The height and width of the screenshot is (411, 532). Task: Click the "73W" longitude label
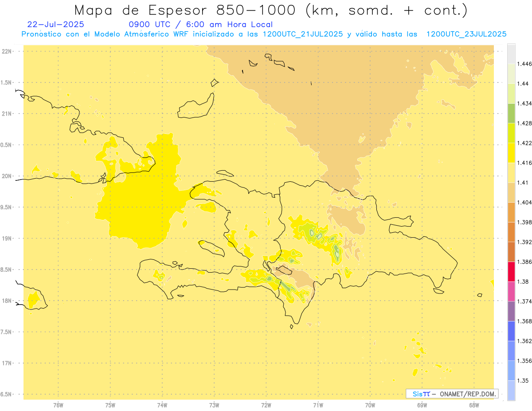click(214, 405)
